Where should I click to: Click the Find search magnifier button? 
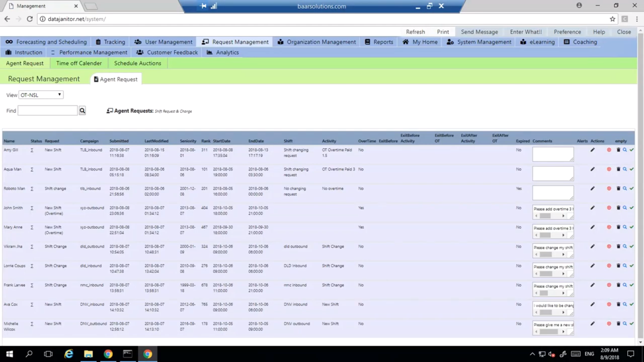(x=82, y=111)
